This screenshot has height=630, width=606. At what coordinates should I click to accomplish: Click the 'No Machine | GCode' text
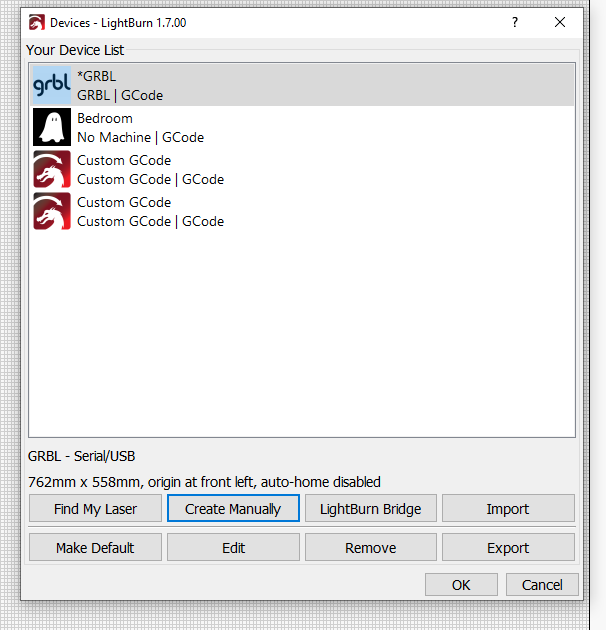click(141, 137)
